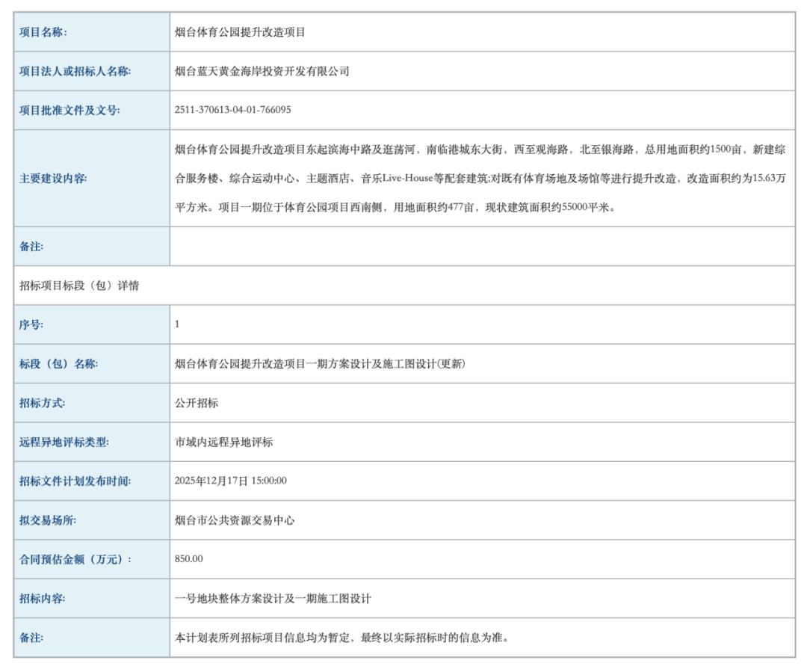The width and height of the screenshot is (807, 672).
Task: Select company name '烟台蓝天黄金海岸投资开发有限公司'
Action: (262, 71)
